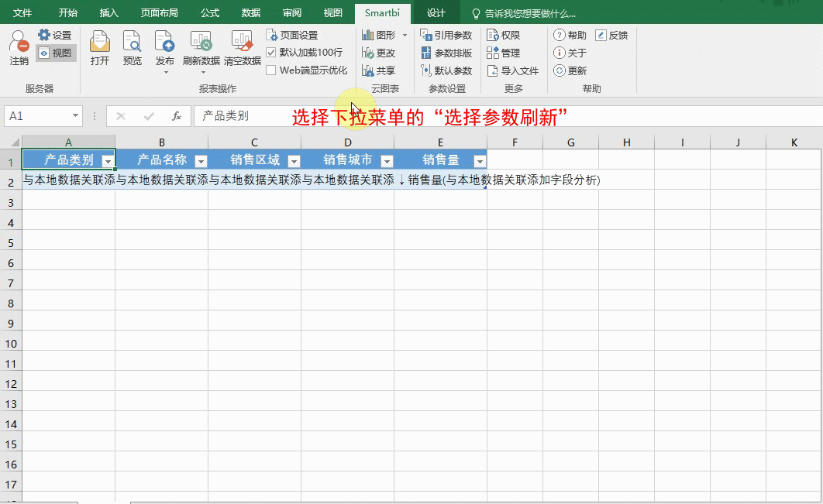Image resolution: width=823 pixels, height=504 pixels.
Task: Click 更新 update icon
Action: [560, 70]
